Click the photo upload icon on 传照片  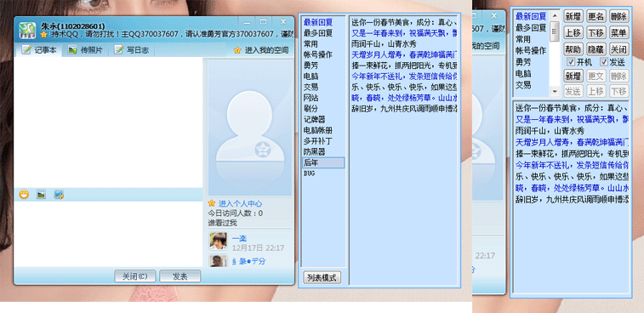[x=72, y=50]
